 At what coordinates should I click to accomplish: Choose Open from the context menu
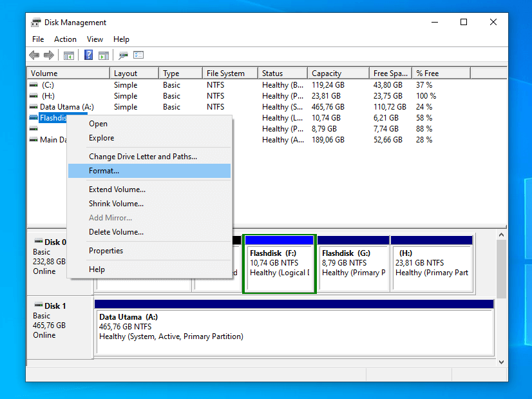click(x=149, y=124)
